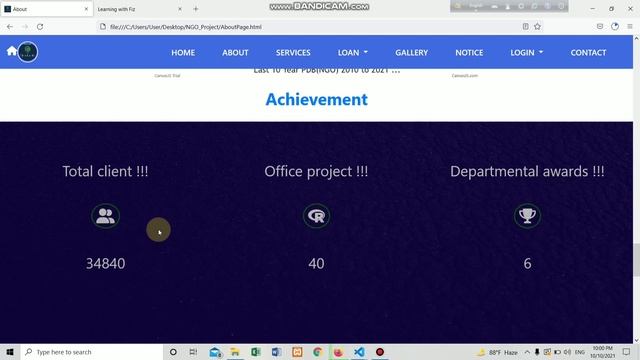Open the browser hamburger menu
This screenshot has height=360, width=640.
pos(630,27)
